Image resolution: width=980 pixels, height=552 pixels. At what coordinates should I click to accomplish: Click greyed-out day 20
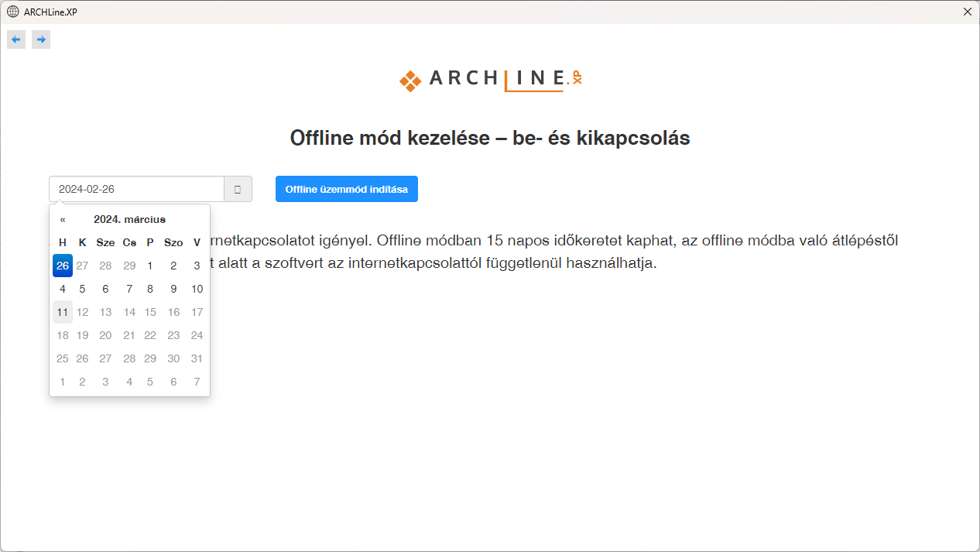(105, 335)
